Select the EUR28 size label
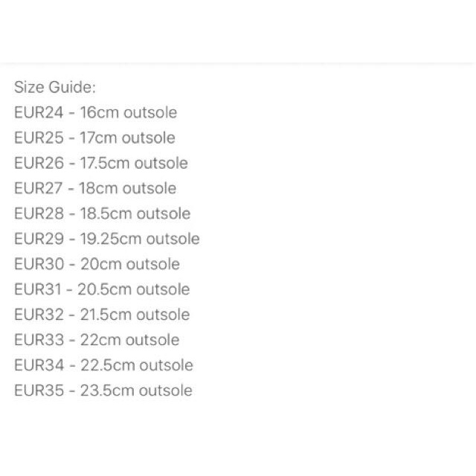476x476 pixels. click(39, 214)
